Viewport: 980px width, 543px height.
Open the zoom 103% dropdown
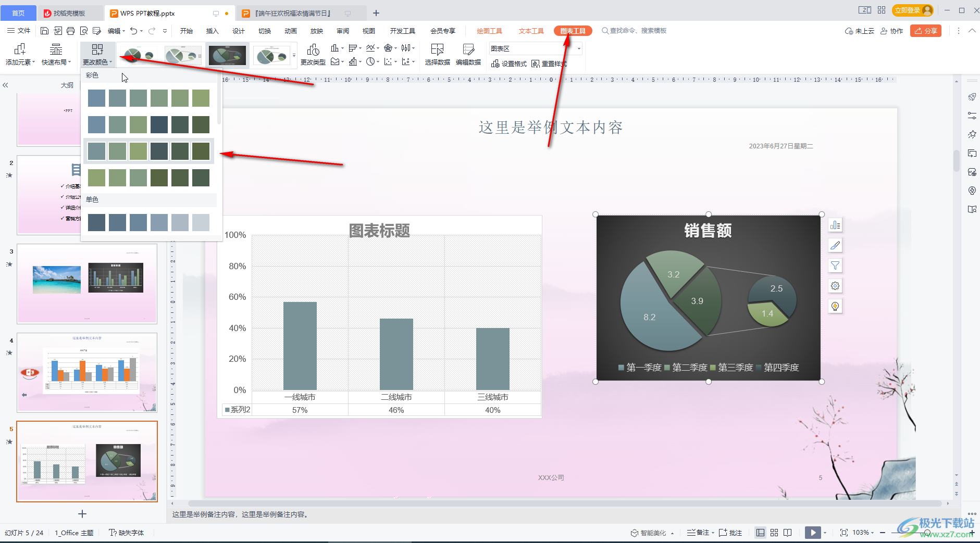(863, 533)
